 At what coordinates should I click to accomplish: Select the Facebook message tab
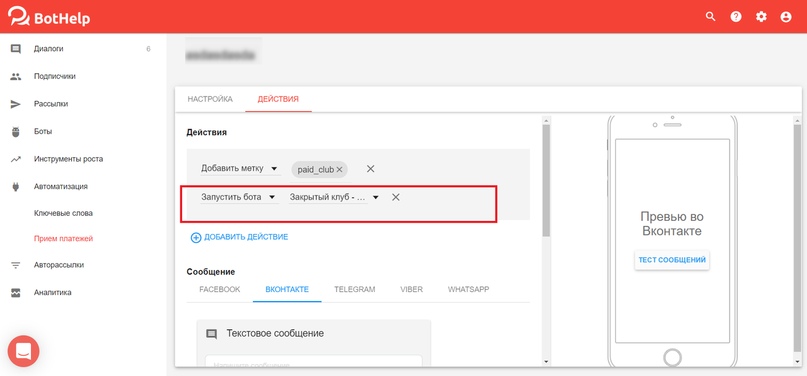(x=220, y=290)
